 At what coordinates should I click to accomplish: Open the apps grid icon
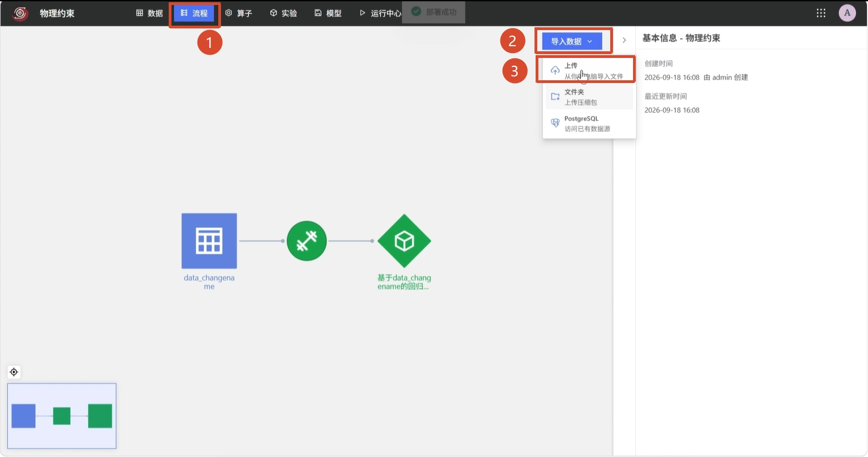[x=821, y=13]
